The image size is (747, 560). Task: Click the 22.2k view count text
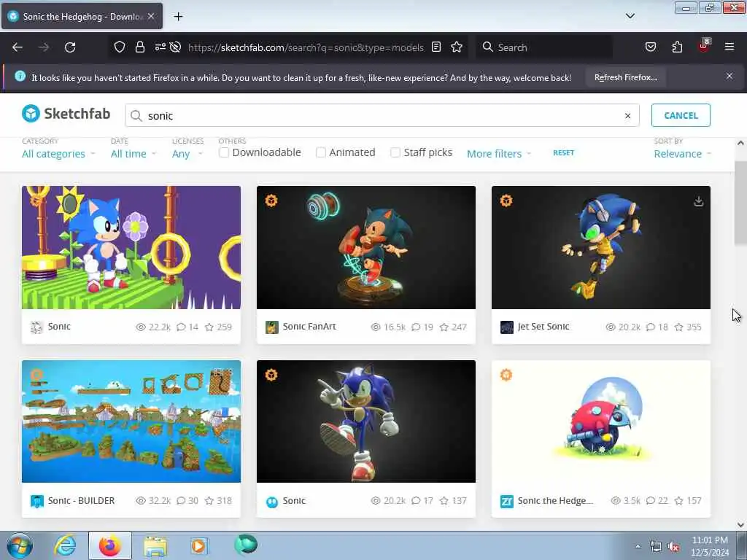159,327
